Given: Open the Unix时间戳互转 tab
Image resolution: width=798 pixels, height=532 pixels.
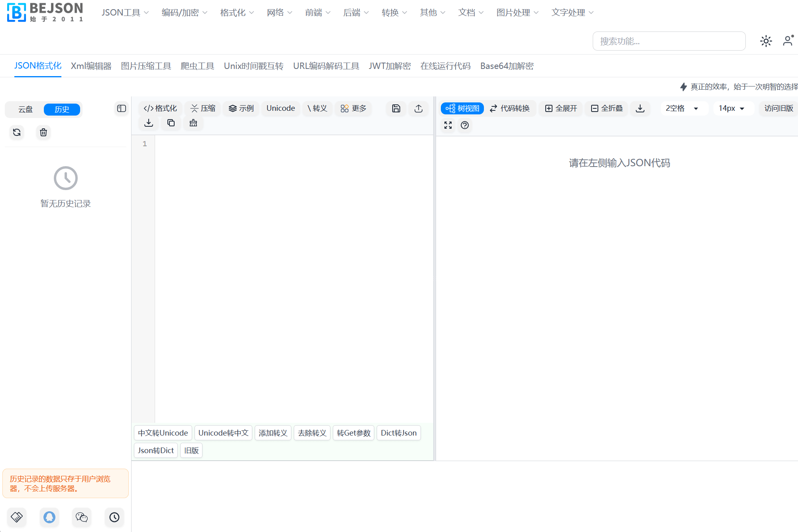Looking at the screenshot, I should click(x=253, y=66).
